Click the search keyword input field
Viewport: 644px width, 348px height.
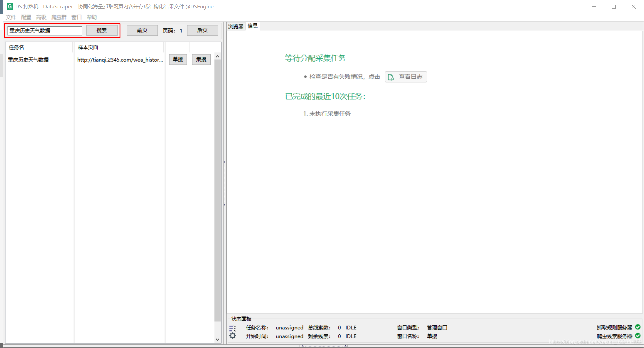(x=44, y=30)
